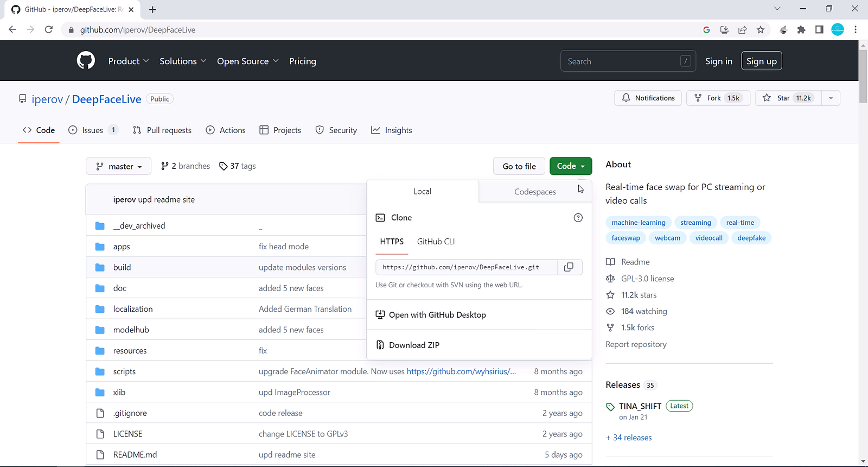View the 37 tags link
This screenshot has height=467, width=868.
click(x=238, y=166)
